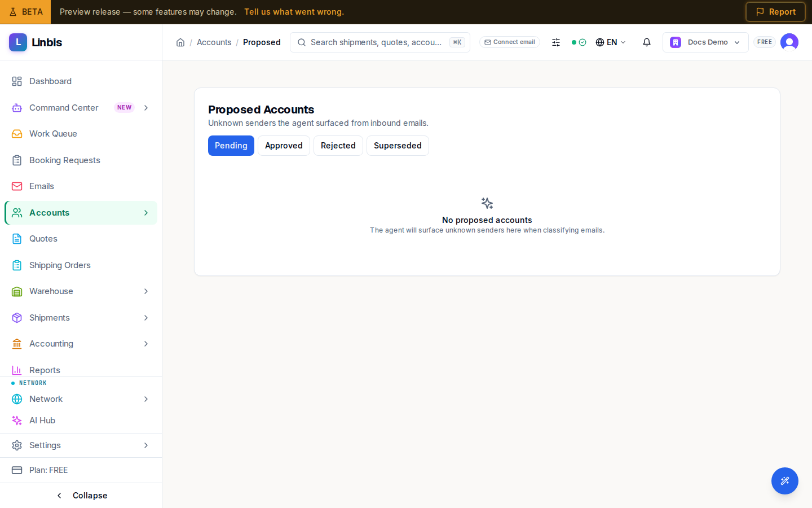Click the Accounting bank icon
812x508 pixels.
(17, 344)
